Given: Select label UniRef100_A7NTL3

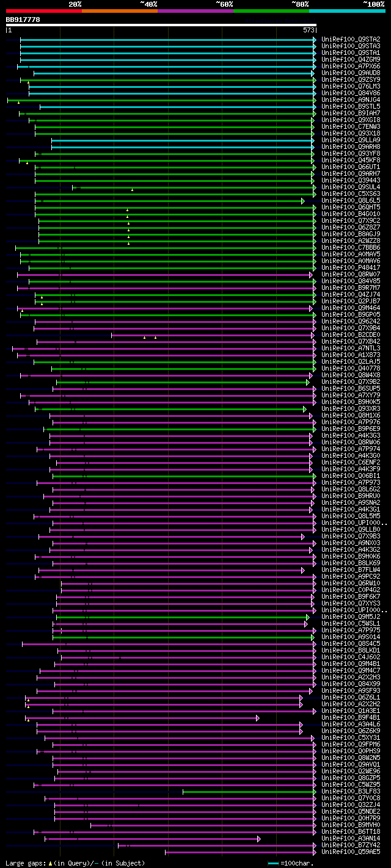Looking at the screenshot, I should pos(351,349).
